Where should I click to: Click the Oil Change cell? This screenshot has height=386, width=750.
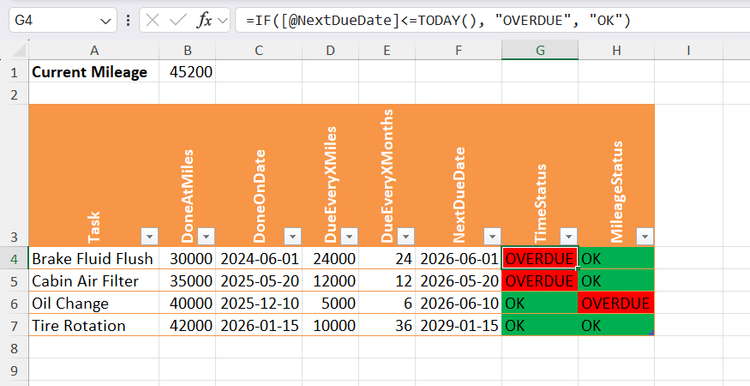coord(94,303)
